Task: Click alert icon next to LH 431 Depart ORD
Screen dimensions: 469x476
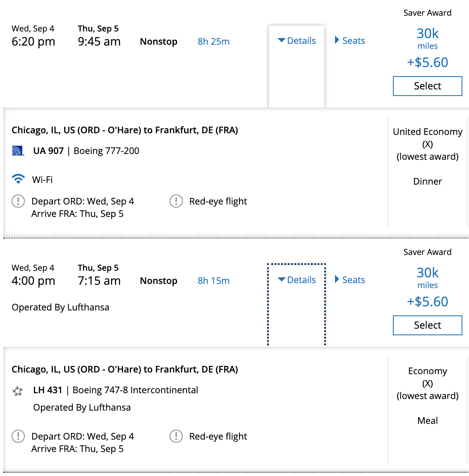Action: (x=18, y=436)
